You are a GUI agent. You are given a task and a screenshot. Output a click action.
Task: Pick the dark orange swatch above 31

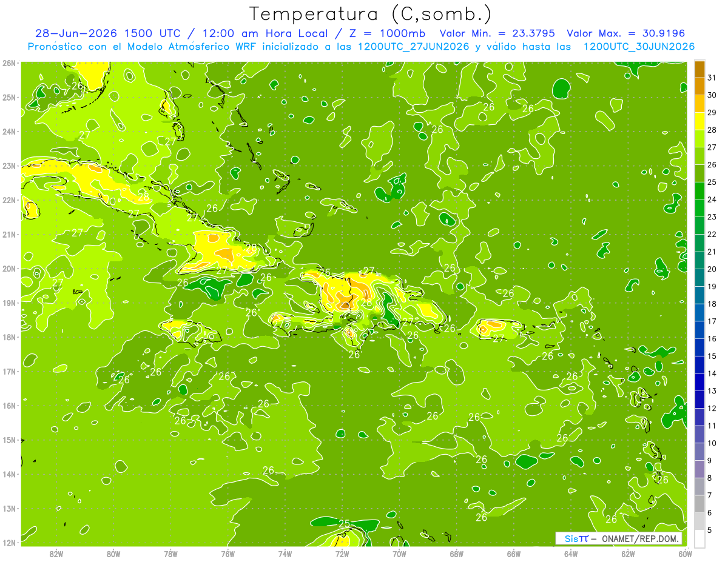click(x=699, y=69)
